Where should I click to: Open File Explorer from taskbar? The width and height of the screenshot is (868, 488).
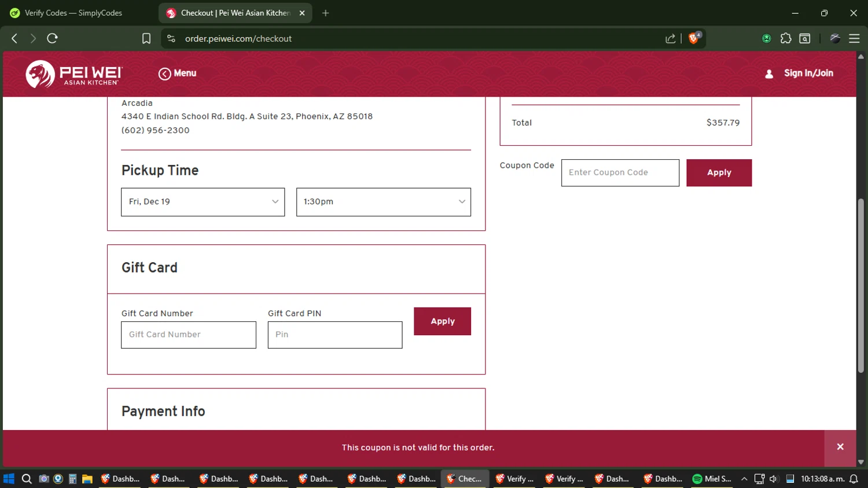87,479
